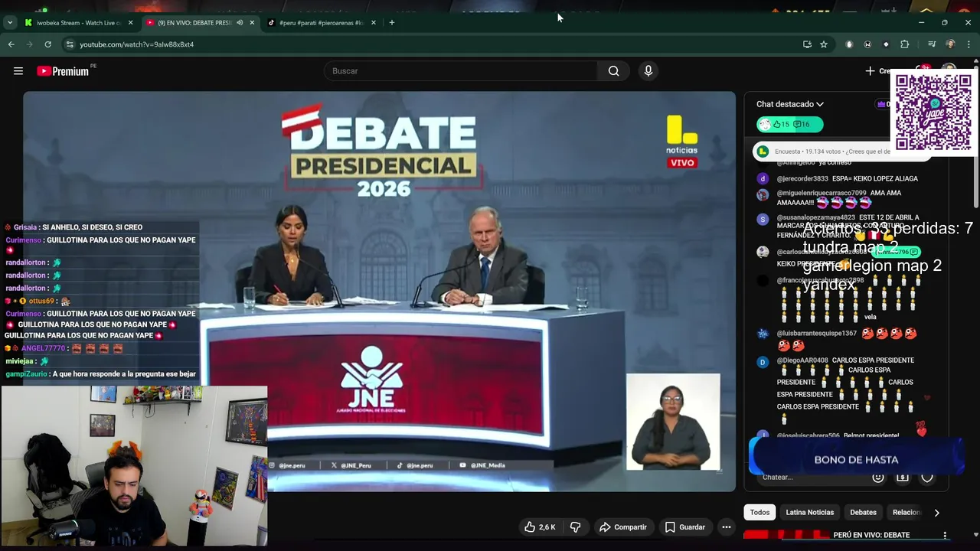Click the white hand extension icon
The height and width of the screenshot is (551, 980).
pos(849,44)
